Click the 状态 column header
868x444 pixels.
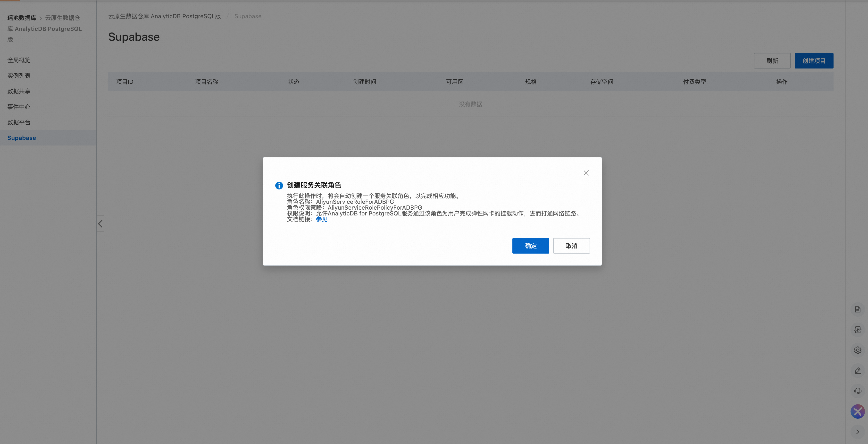[294, 82]
